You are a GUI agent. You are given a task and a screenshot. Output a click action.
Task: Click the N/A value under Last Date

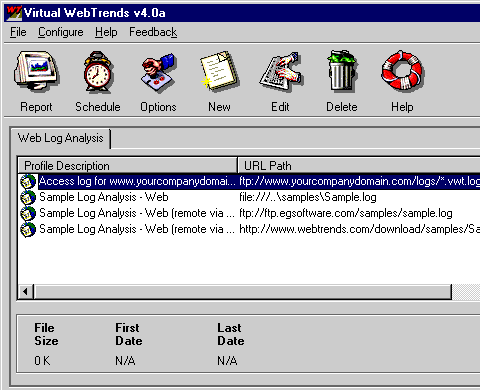227,361
